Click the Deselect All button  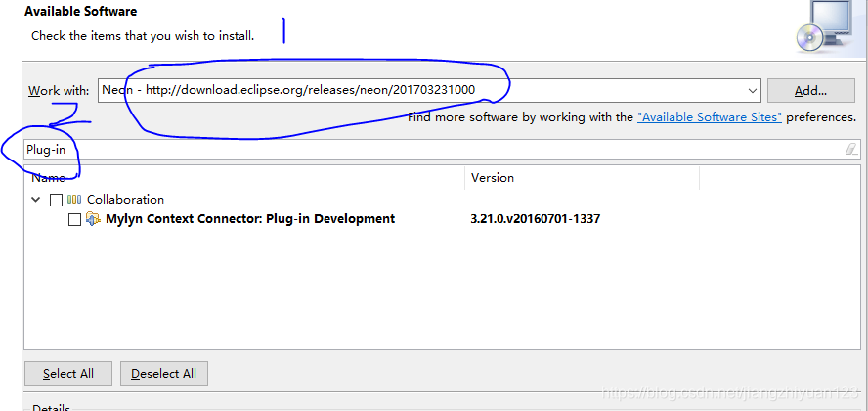tap(164, 374)
